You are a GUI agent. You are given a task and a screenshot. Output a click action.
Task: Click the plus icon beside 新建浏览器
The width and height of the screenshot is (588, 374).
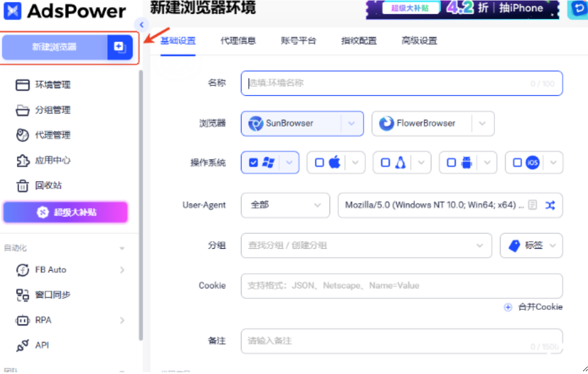click(120, 47)
